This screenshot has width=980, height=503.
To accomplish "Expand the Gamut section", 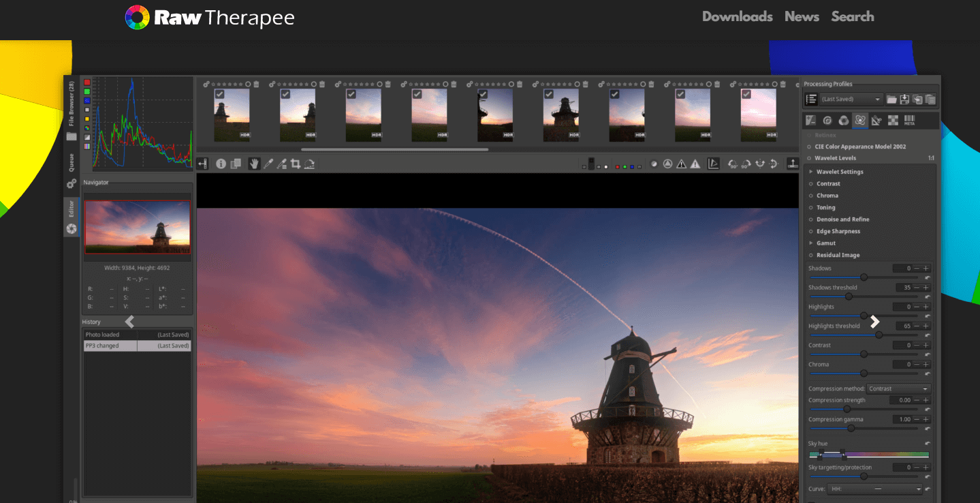I will click(810, 243).
